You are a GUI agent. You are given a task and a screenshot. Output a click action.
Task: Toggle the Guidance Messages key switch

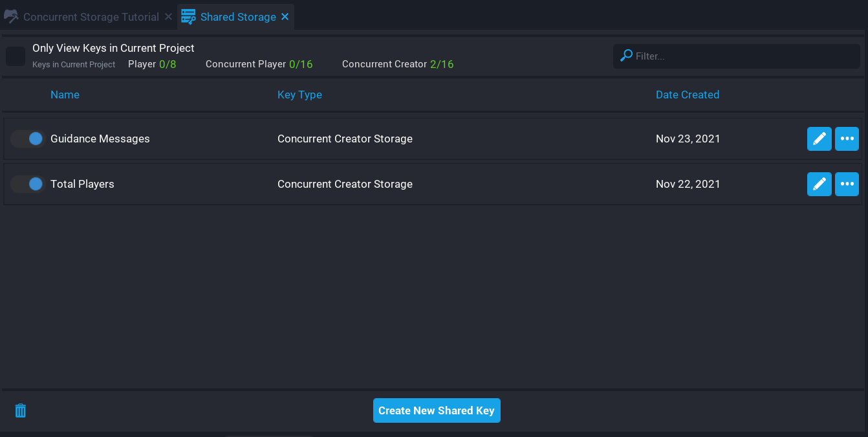coord(28,139)
